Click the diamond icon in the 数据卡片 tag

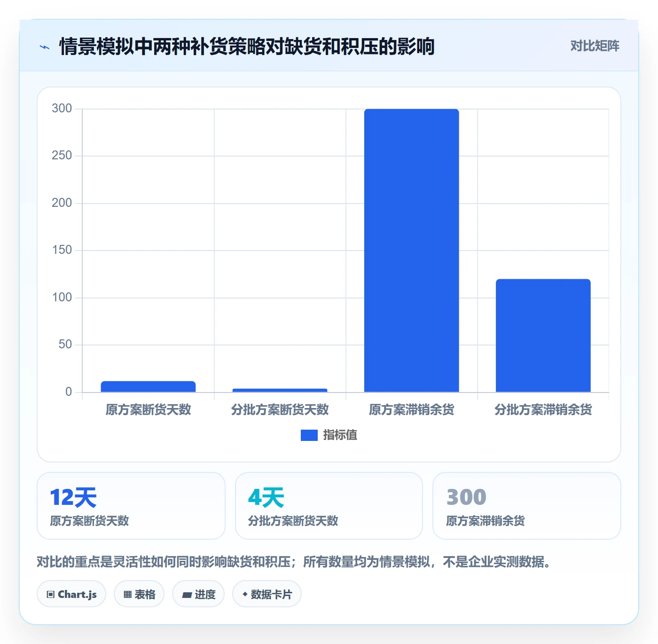[x=245, y=594]
